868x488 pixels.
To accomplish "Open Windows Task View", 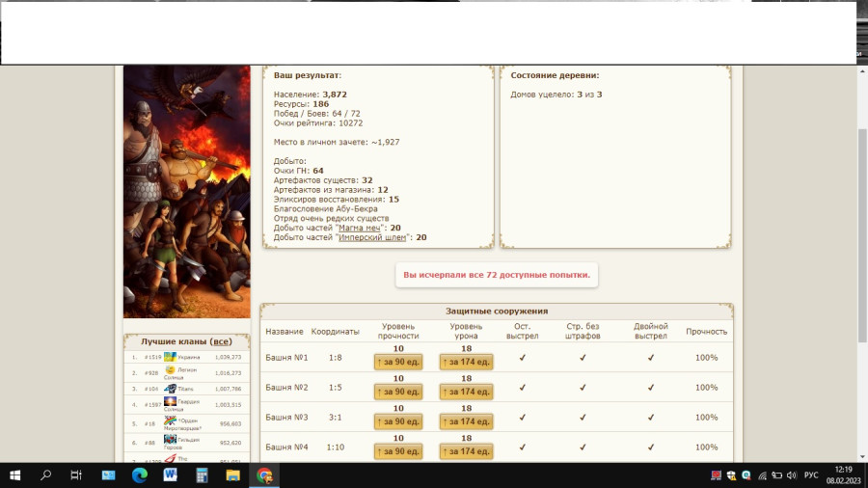I will click(x=76, y=475).
